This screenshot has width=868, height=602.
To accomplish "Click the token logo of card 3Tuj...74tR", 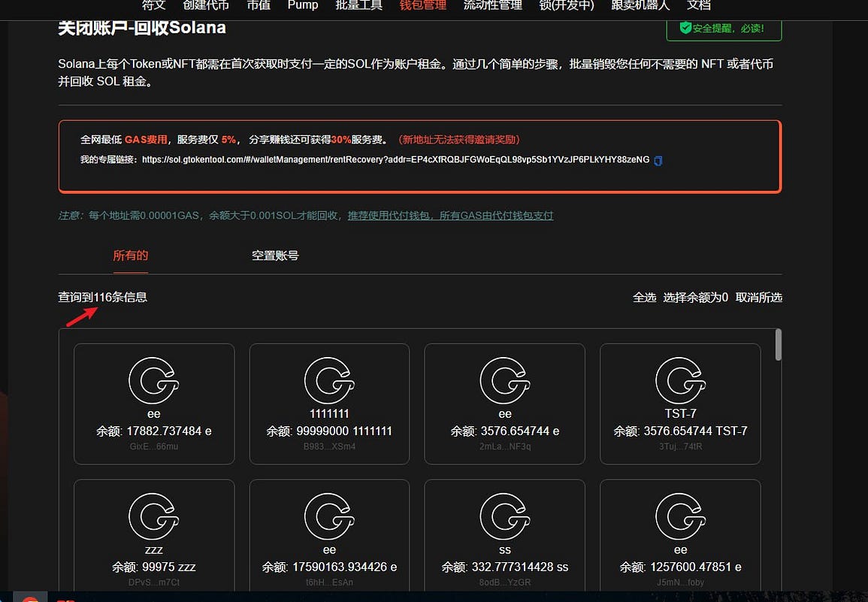I will (680, 380).
